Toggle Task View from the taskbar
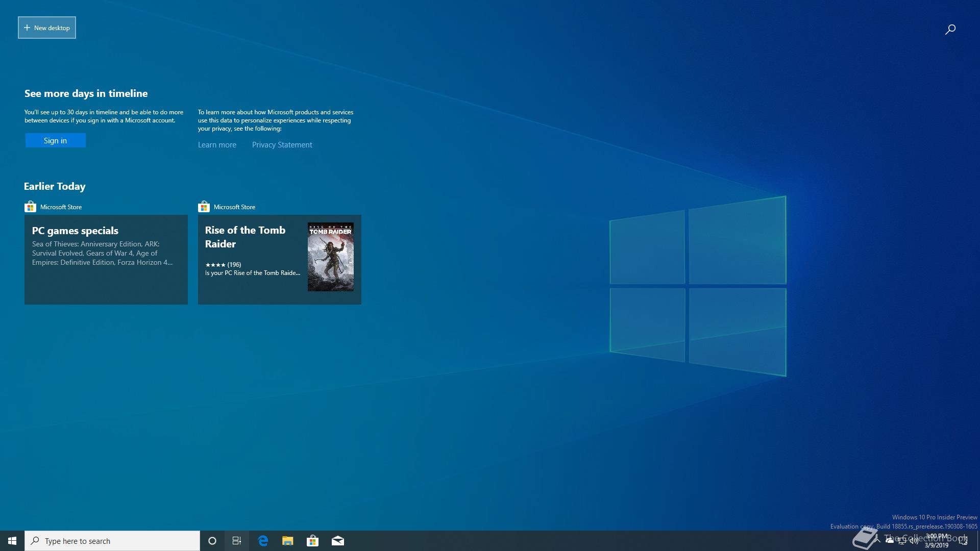Screen dimensions: 980x551 coord(237,541)
